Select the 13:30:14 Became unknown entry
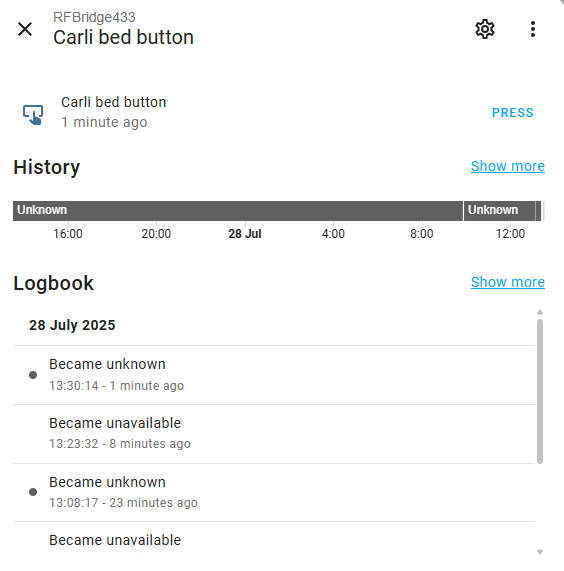The image size is (564, 571). point(274,375)
